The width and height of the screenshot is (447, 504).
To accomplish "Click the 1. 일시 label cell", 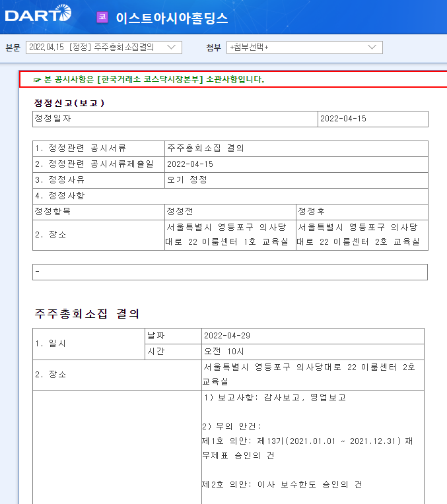I will [x=89, y=344].
